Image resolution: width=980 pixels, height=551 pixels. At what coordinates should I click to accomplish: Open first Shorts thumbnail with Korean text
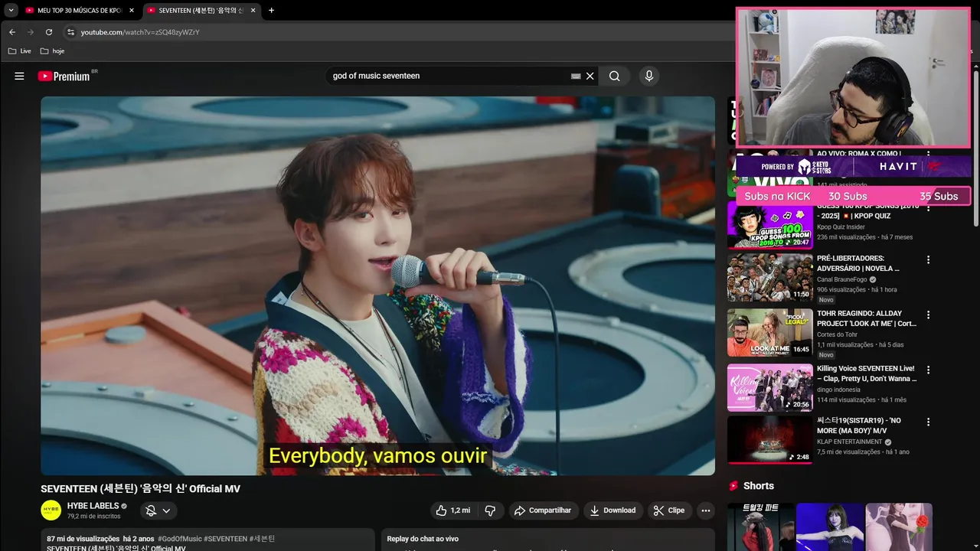click(x=760, y=527)
